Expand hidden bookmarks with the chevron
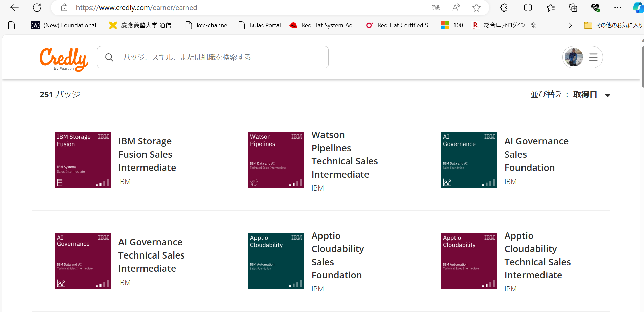Screen dimensions: 644x312 [570, 25]
